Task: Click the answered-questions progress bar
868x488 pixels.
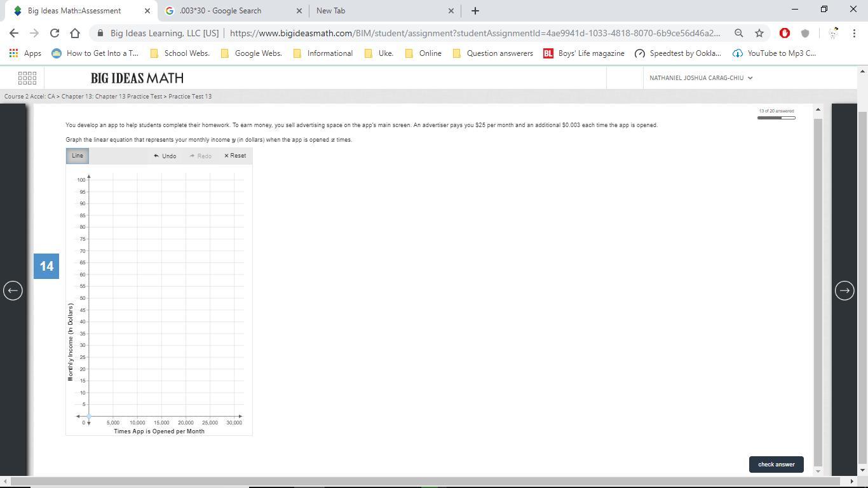Action: tap(776, 118)
